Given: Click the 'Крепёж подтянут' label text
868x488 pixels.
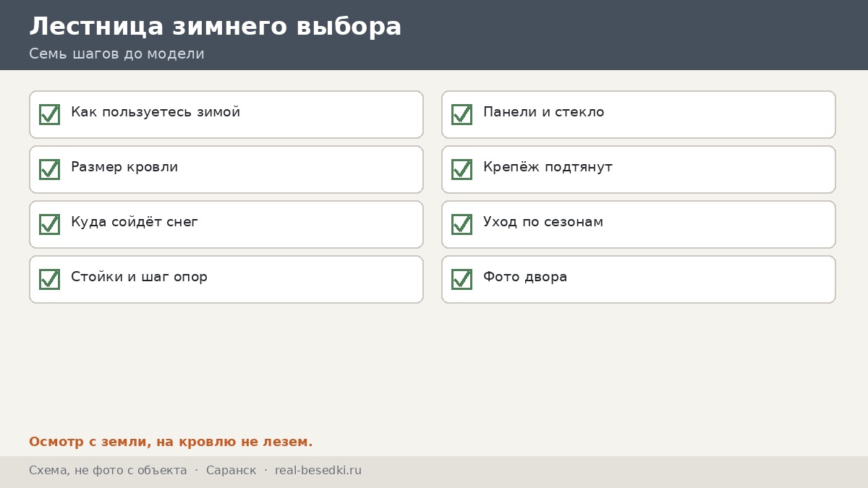Looking at the screenshot, I should [x=548, y=167].
